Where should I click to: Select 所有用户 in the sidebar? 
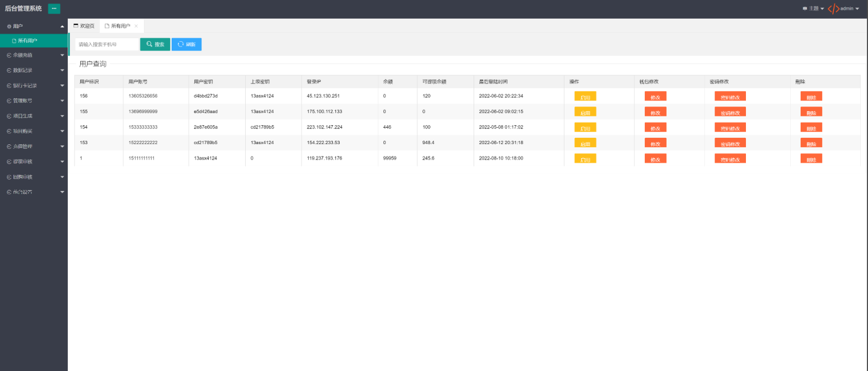[x=28, y=41]
